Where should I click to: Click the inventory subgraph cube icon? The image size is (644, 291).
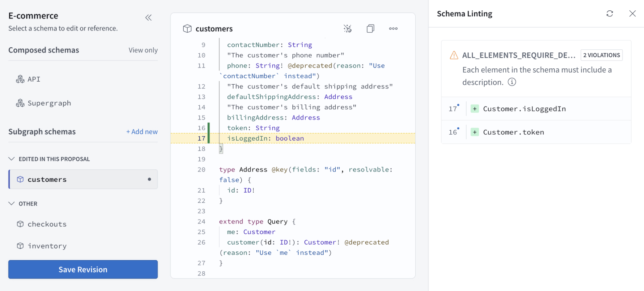coord(21,245)
